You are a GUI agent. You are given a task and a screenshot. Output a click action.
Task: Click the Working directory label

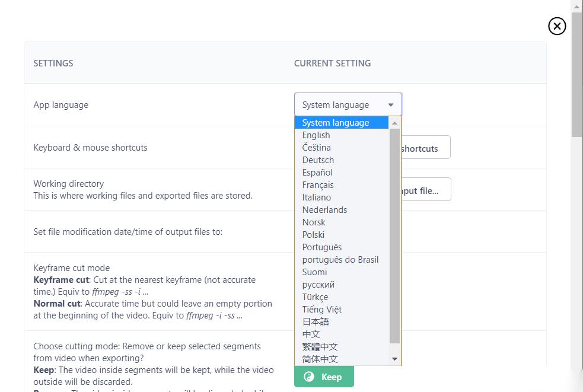tap(68, 184)
